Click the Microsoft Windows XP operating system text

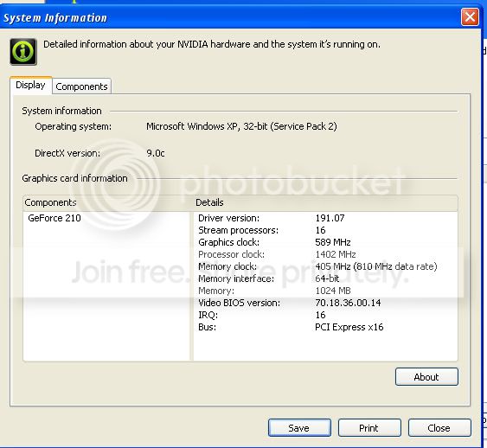[x=241, y=126]
